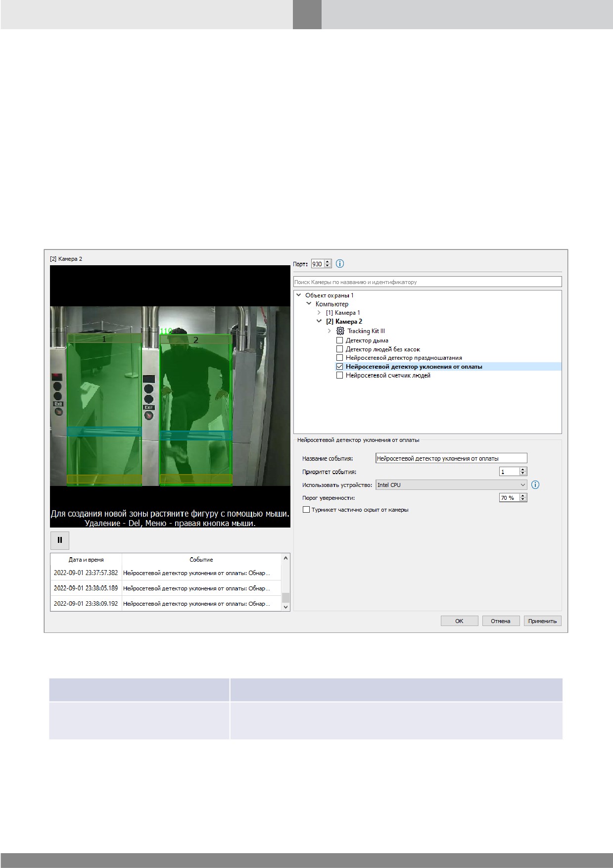The image size is (613, 868).
Task: Expand the Tracking Kit III node
Action: [x=330, y=331]
